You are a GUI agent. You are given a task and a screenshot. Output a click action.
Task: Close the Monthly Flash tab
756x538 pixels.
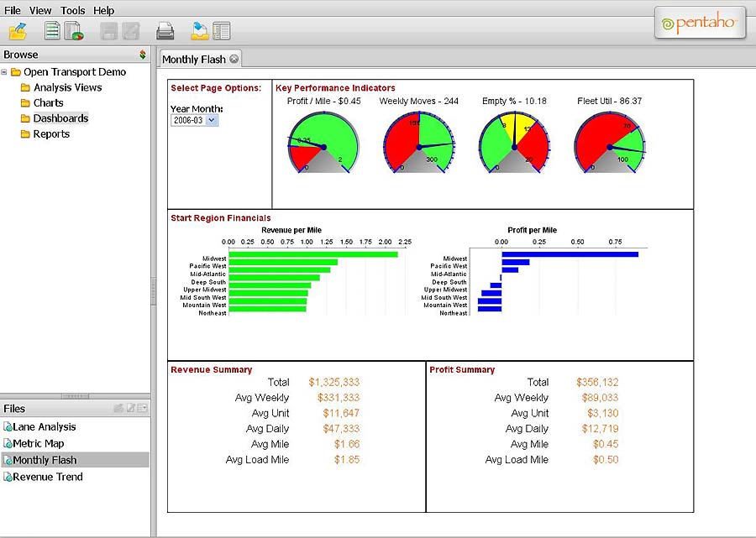point(234,59)
